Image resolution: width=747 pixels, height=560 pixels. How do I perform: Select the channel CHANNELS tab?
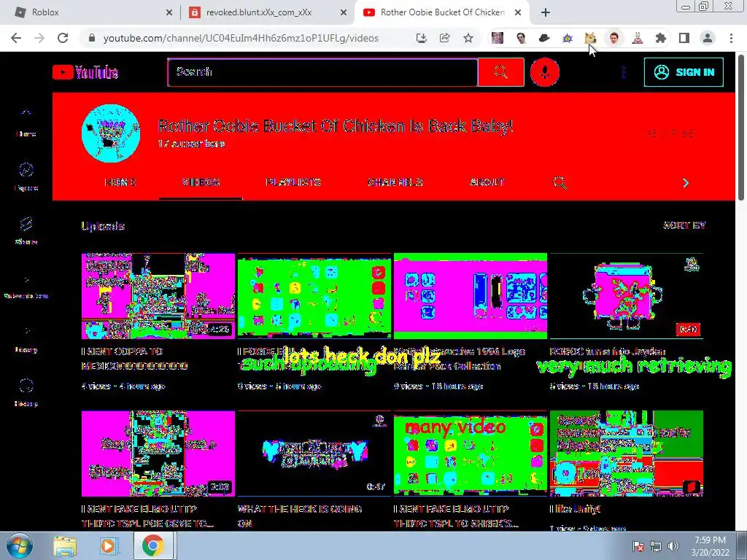(x=395, y=182)
